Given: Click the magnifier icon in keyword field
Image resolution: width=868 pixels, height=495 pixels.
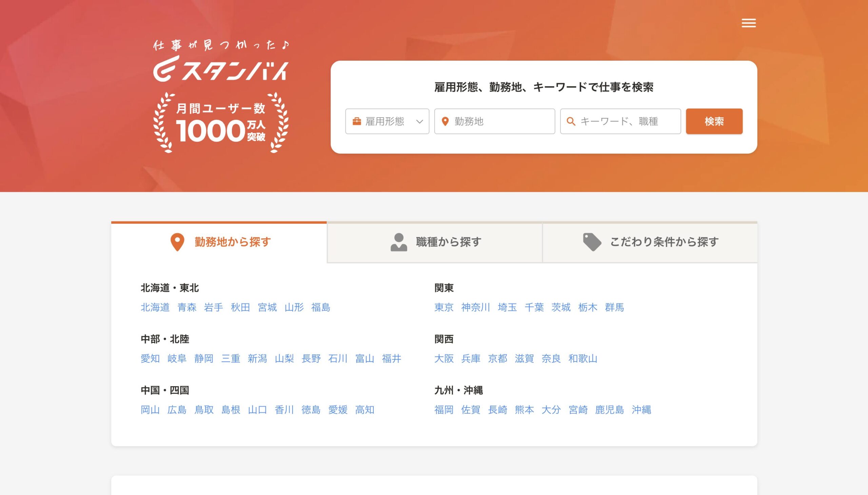Looking at the screenshot, I should [x=571, y=121].
